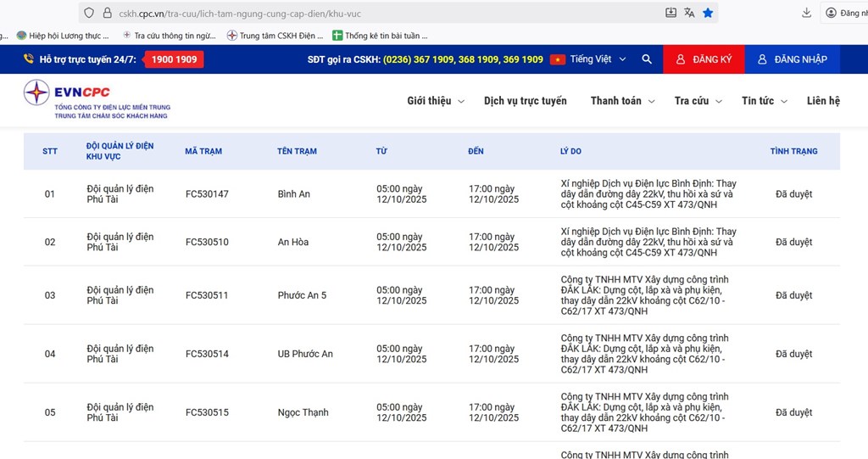
Task: Expand the Tra cứu menu
Action: tap(698, 101)
